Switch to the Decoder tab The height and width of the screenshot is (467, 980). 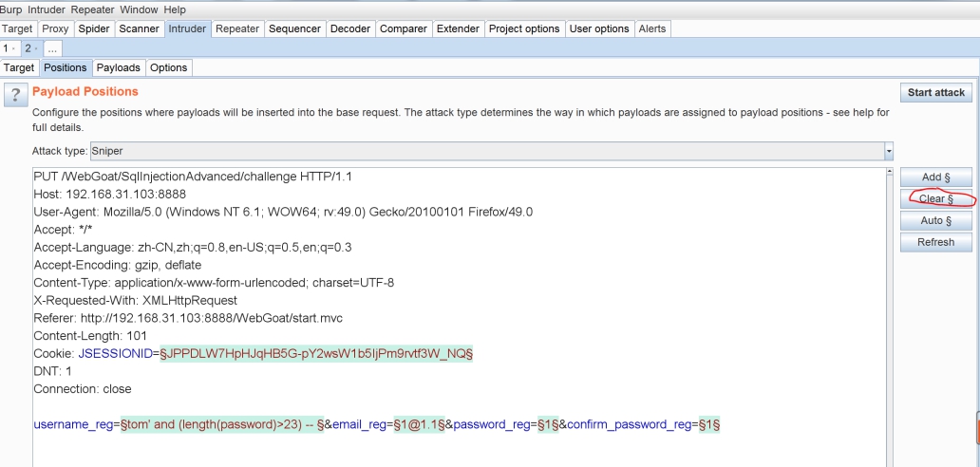point(350,28)
